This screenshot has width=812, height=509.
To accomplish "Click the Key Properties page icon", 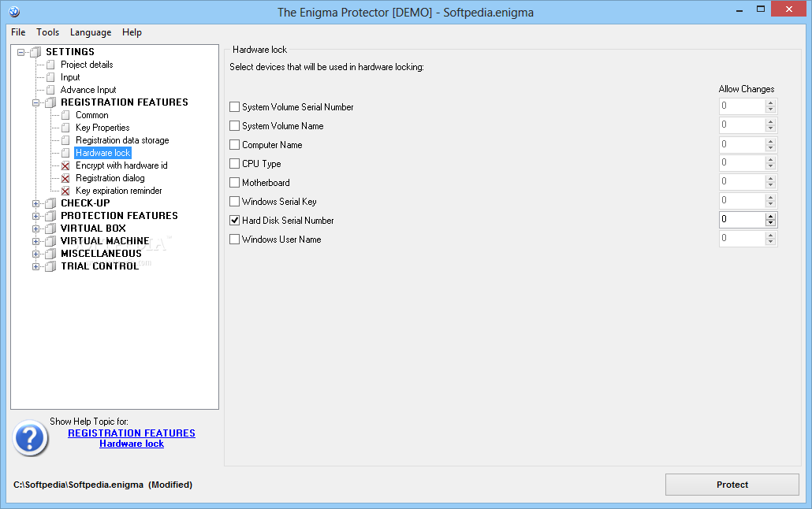I will tap(65, 128).
